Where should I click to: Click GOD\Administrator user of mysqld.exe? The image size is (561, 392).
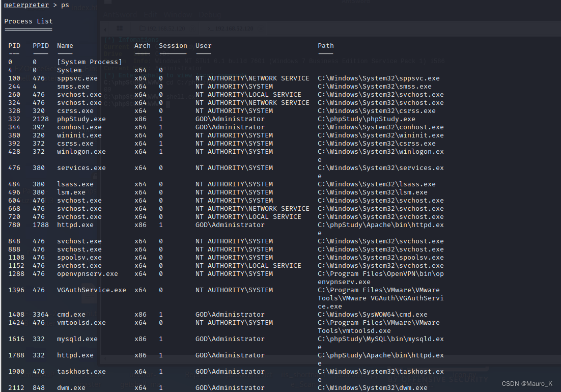230,339
